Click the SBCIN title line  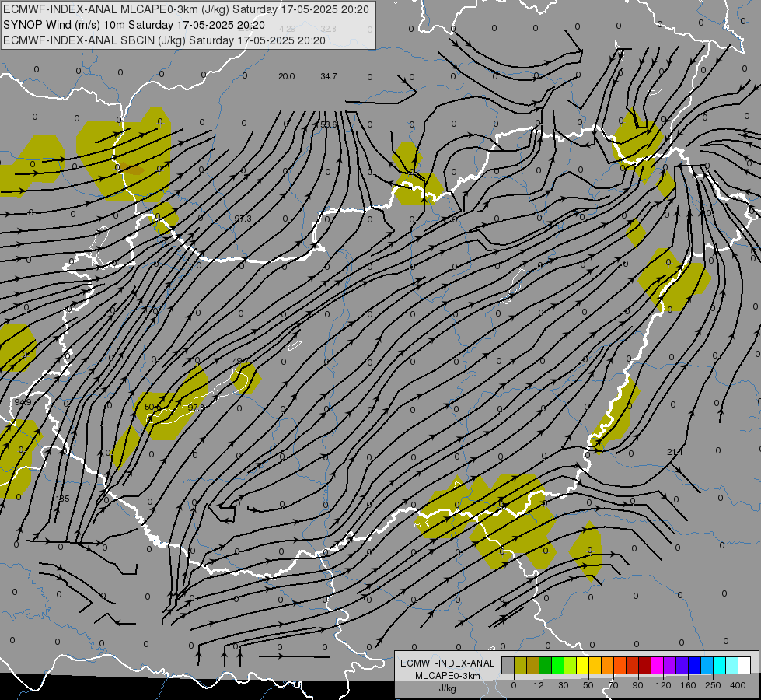coord(164,40)
